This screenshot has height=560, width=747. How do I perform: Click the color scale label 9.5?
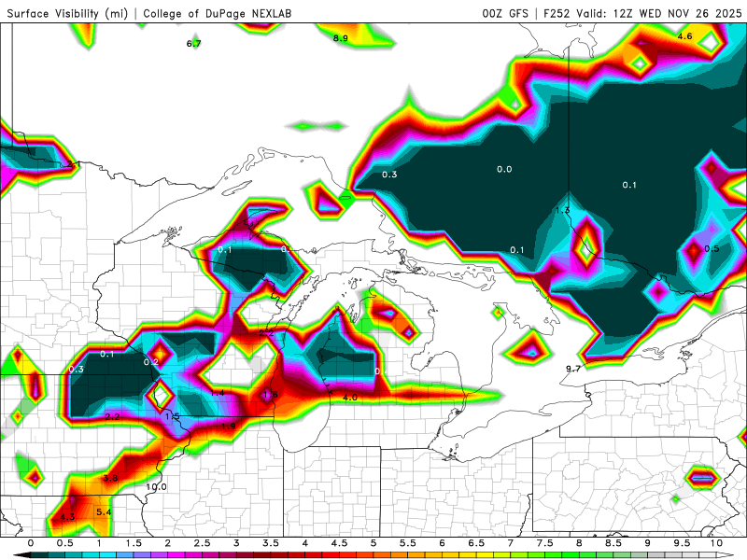click(x=682, y=543)
